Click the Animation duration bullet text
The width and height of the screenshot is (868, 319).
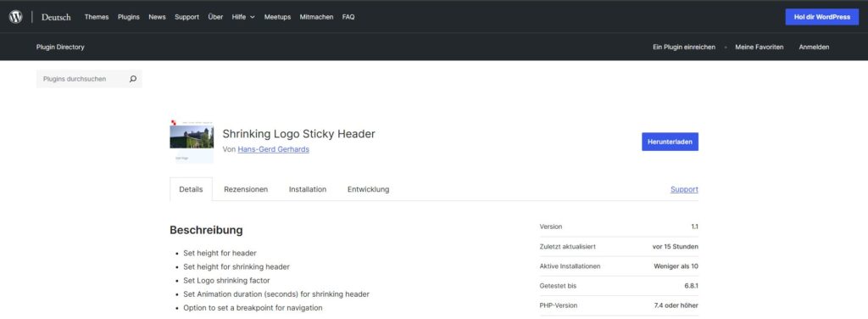(276, 294)
